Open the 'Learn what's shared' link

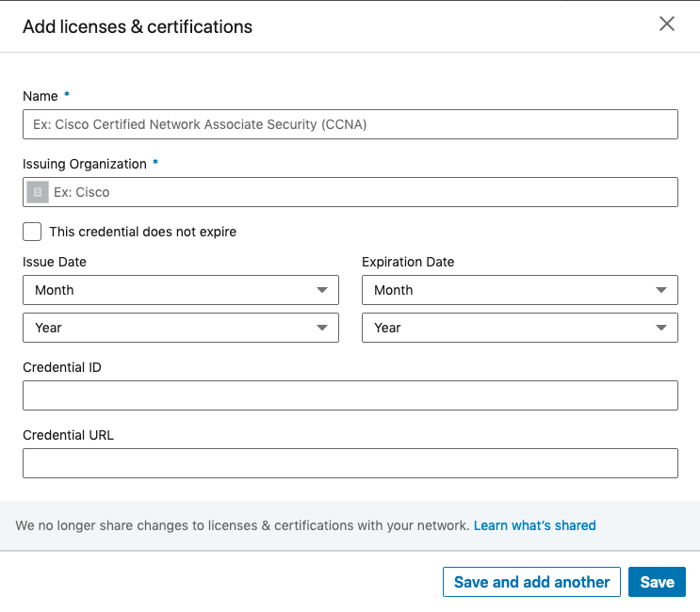click(534, 525)
